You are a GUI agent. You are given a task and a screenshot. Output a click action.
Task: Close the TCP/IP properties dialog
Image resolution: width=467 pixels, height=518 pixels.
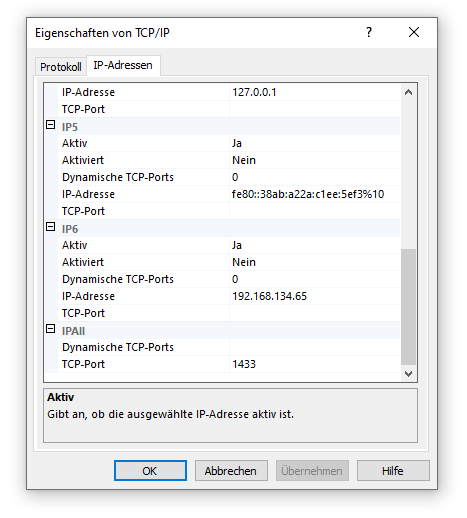click(414, 32)
